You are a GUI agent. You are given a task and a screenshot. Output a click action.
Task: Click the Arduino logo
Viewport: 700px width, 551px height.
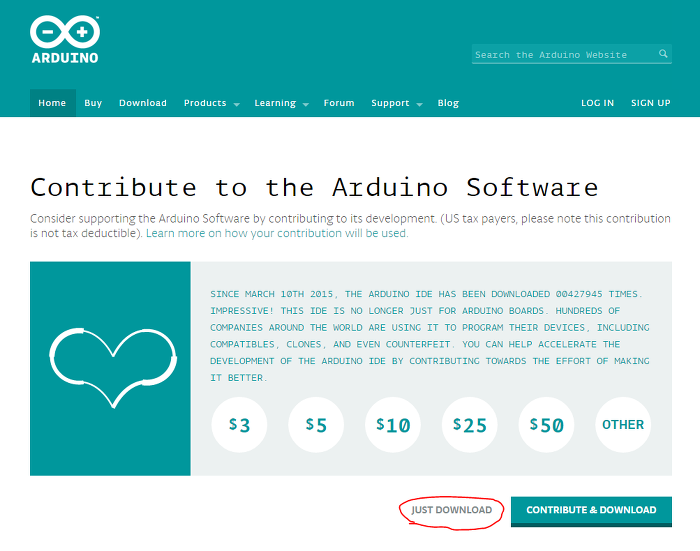65,39
